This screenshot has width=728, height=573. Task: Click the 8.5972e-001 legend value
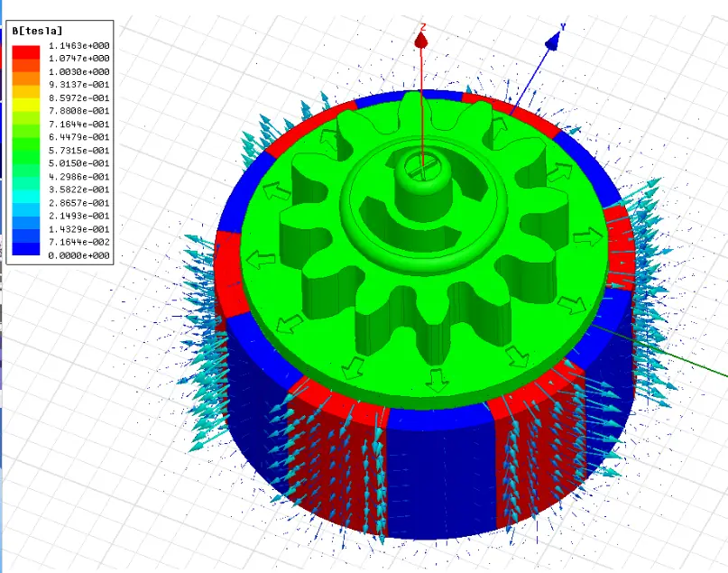coord(78,98)
